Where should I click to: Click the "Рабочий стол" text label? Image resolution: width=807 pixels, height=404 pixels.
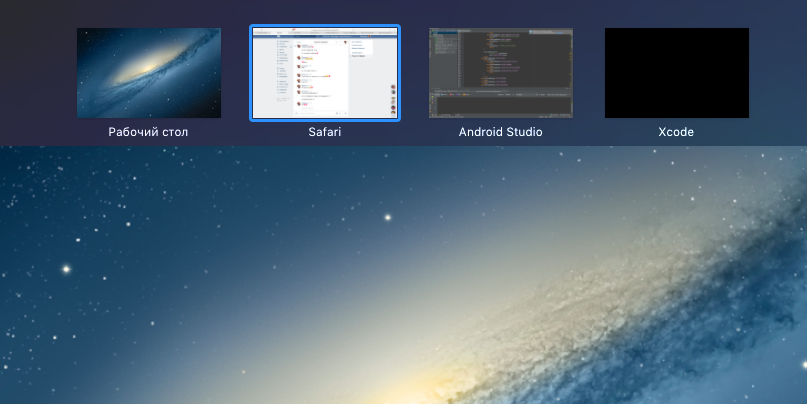coord(149,132)
